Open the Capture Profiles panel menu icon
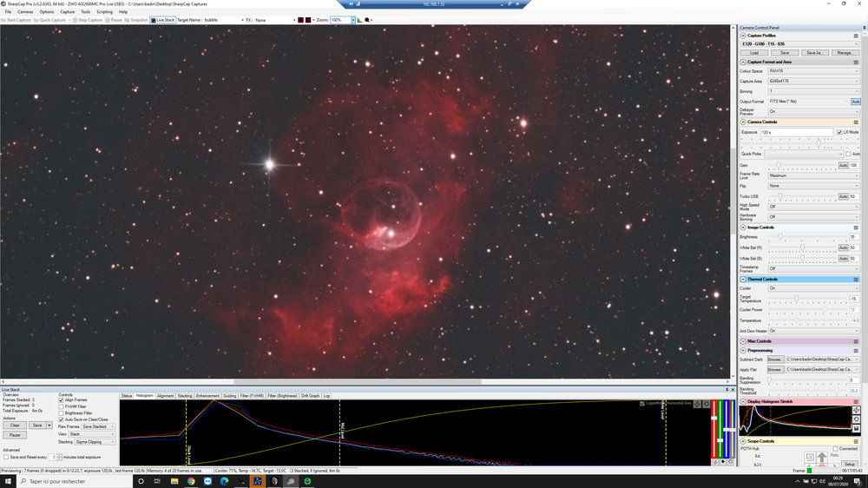 (x=856, y=36)
